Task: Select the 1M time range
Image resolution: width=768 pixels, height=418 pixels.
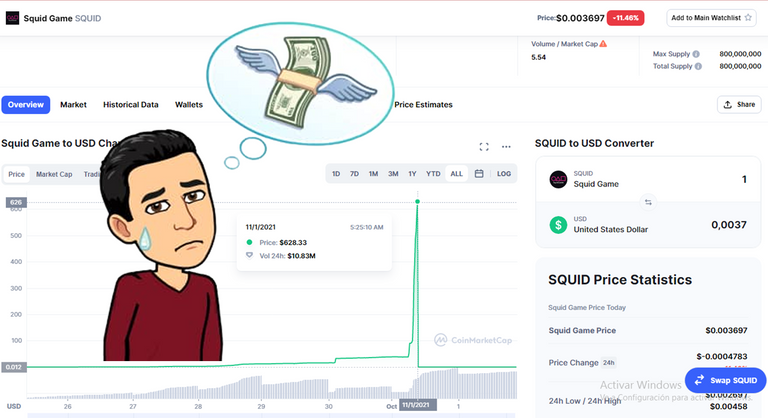Action: [x=373, y=173]
